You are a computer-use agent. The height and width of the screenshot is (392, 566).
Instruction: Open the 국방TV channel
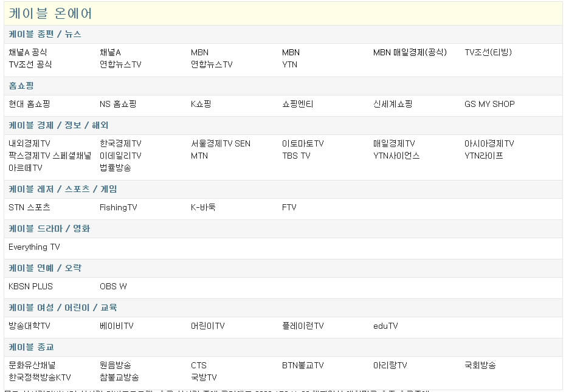tap(204, 377)
